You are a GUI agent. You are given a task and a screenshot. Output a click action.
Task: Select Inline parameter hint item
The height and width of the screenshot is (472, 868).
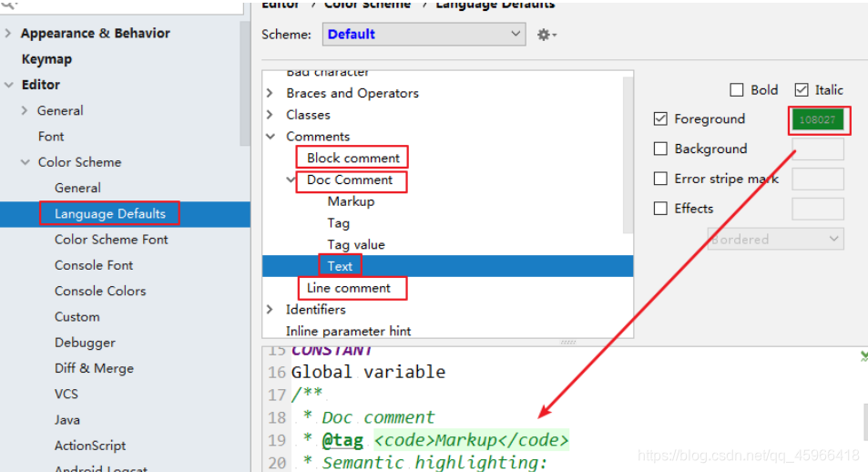pyautogui.click(x=348, y=332)
